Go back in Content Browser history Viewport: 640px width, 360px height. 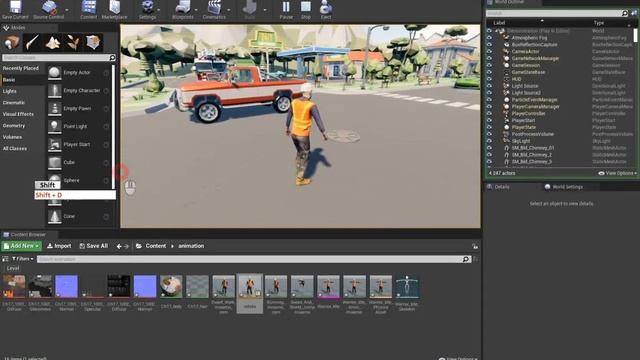119,246
